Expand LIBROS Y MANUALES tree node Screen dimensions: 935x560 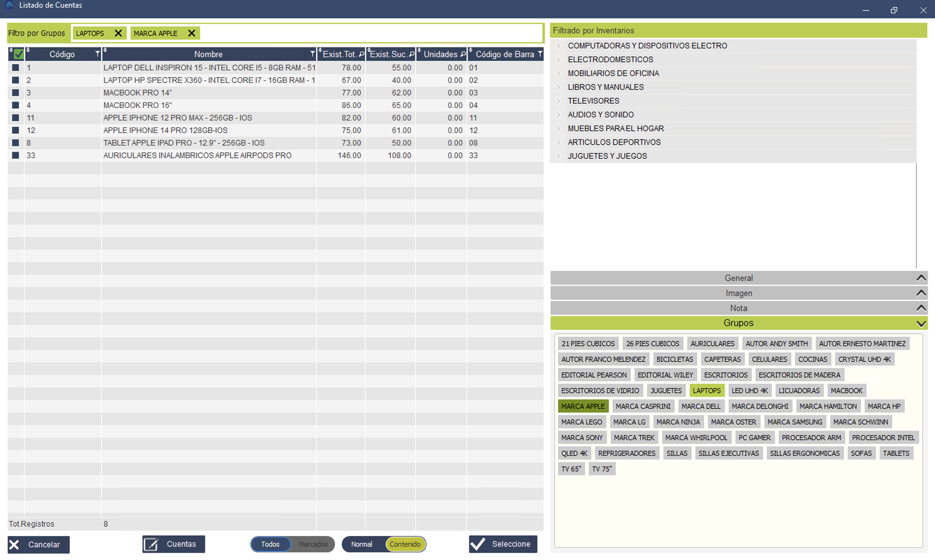click(559, 87)
